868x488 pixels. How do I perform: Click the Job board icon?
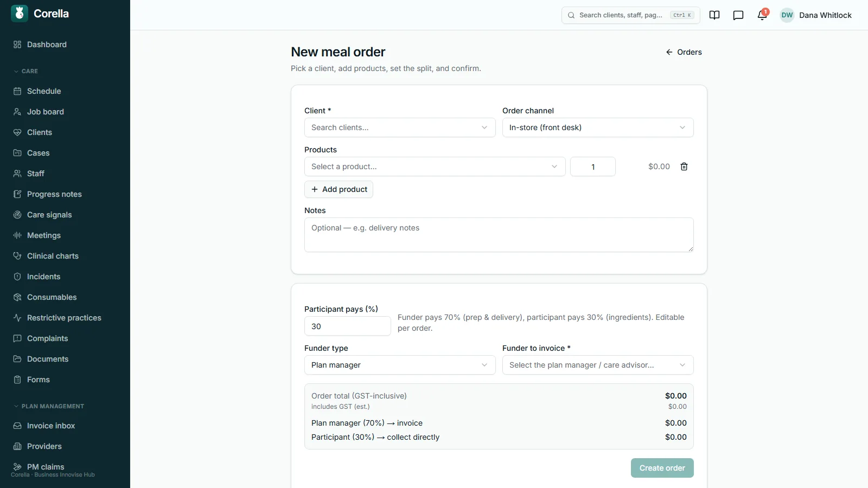17,112
